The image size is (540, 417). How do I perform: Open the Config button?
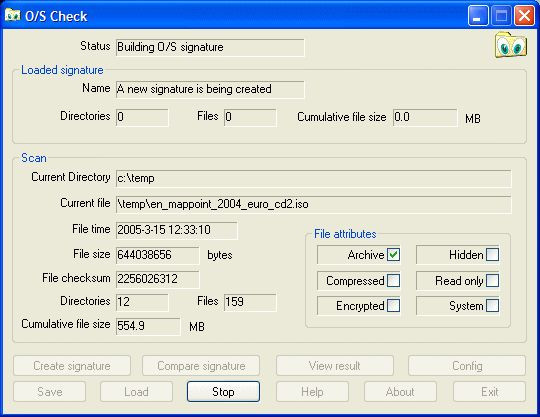click(x=467, y=366)
